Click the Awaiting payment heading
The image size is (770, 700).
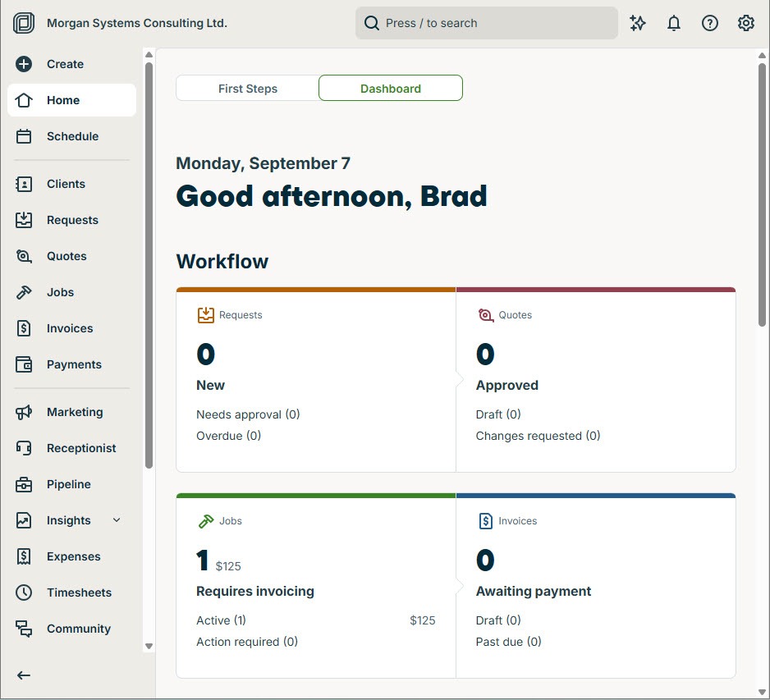tap(534, 591)
